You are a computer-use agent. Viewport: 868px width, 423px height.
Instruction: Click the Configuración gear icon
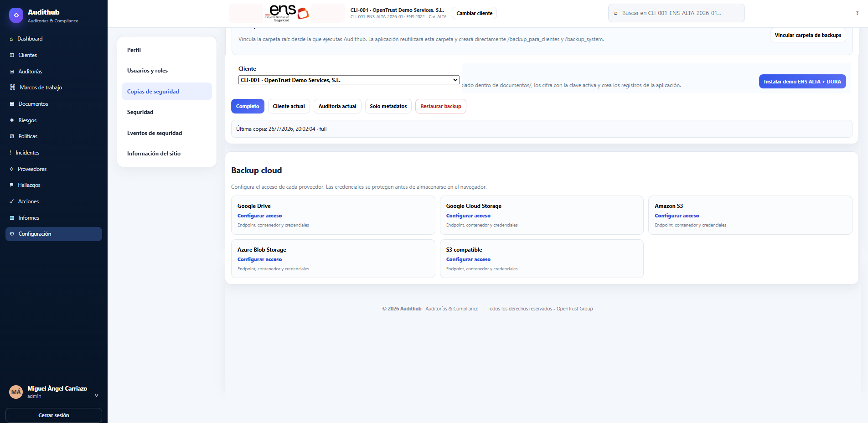click(12, 234)
